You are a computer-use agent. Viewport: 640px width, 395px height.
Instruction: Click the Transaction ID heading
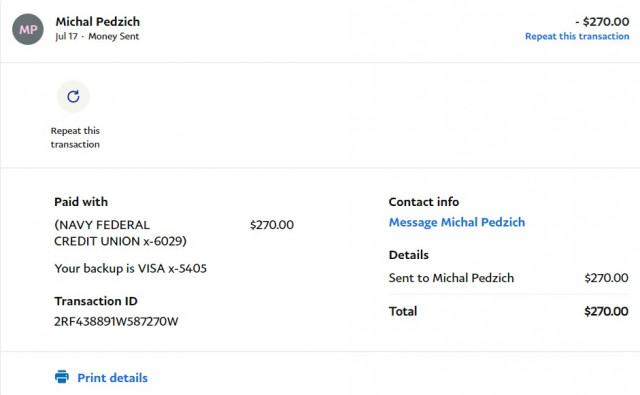click(96, 301)
